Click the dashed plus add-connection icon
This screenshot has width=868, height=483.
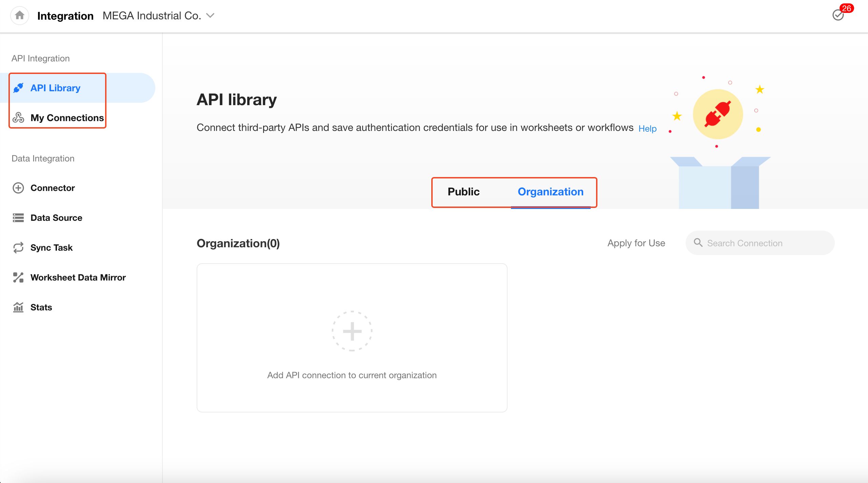click(352, 331)
